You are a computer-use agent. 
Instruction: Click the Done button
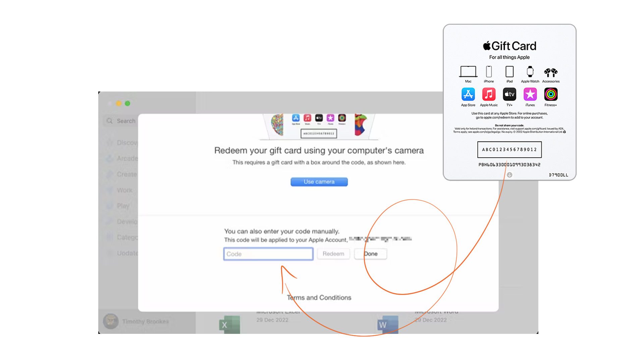pos(371,254)
